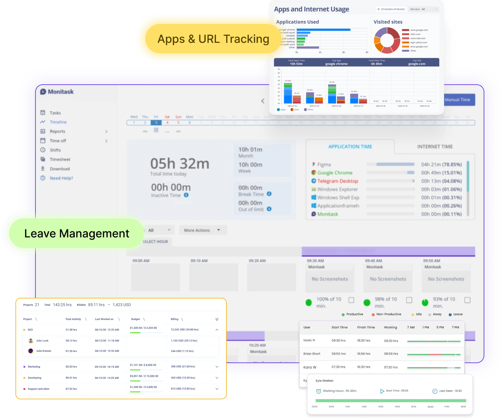This screenshot has width=504, height=420.
Task: Toggle the Other legend below daily usage chart
Action: [309, 110]
